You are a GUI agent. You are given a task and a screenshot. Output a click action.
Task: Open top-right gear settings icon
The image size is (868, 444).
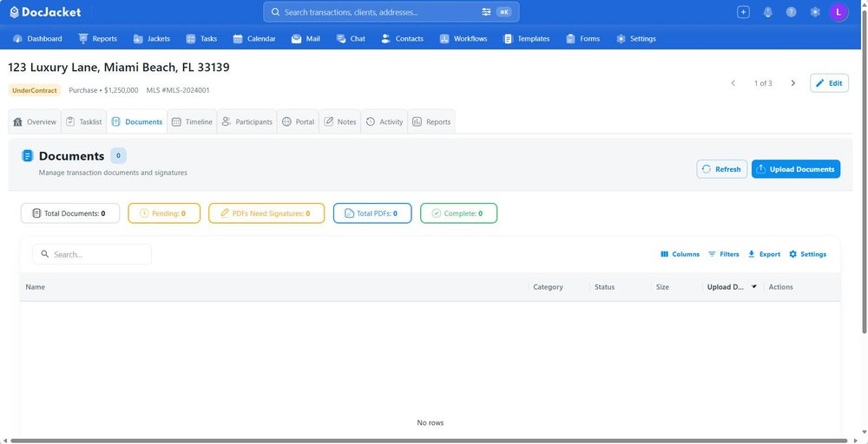coord(815,12)
